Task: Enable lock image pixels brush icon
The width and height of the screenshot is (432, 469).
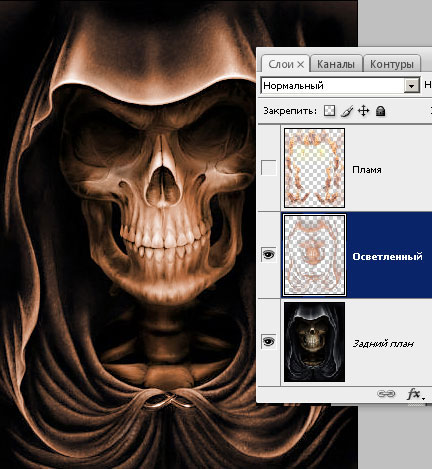Action: click(x=347, y=111)
